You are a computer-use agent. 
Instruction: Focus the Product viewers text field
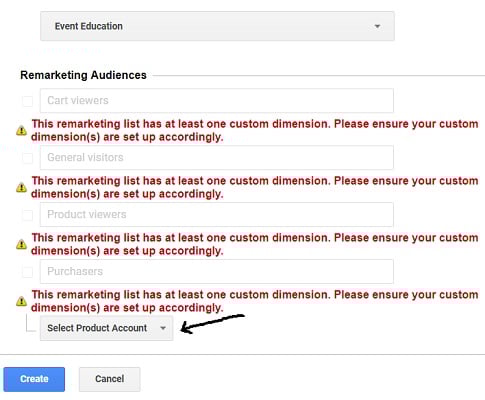click(217, 214)
